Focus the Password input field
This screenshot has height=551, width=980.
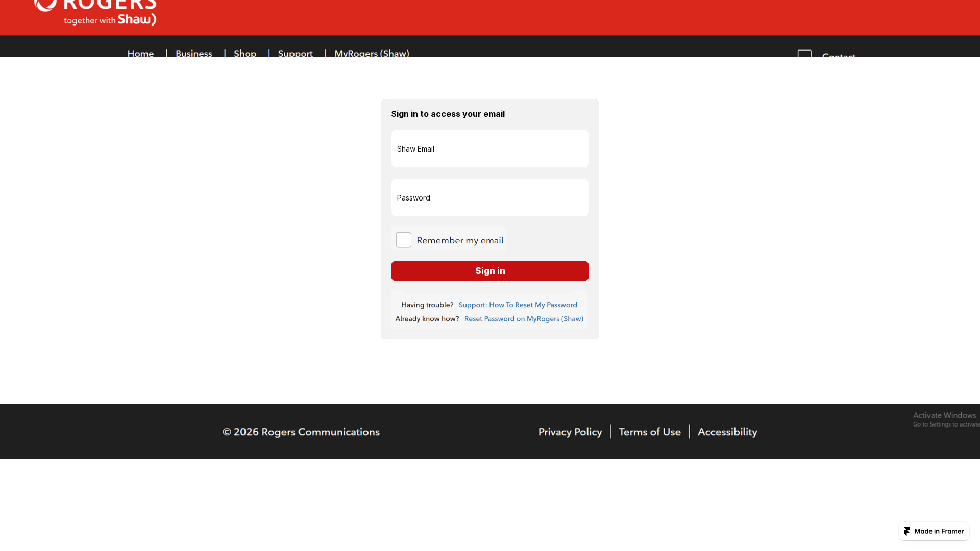(x=490, y=197)
